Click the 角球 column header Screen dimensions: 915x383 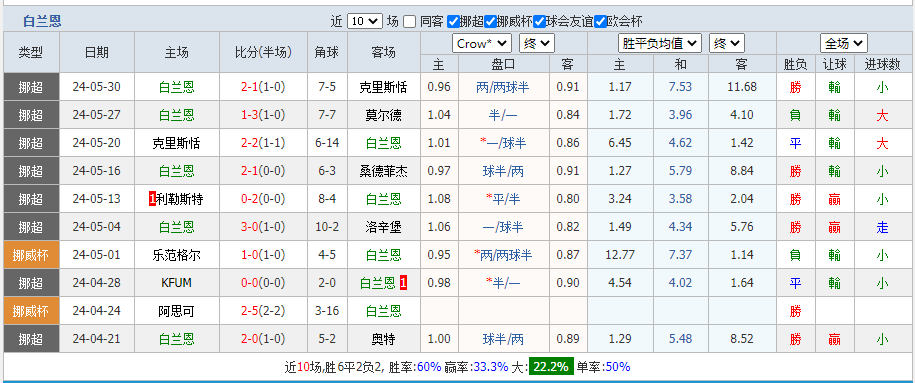click(x=327, y=52)
